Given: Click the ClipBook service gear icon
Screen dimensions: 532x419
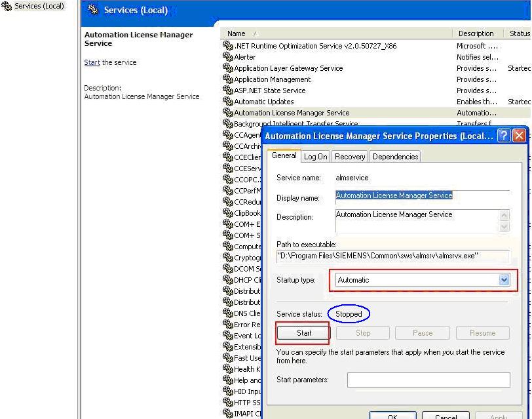Looking at the screenshot, I should [227, 213].
